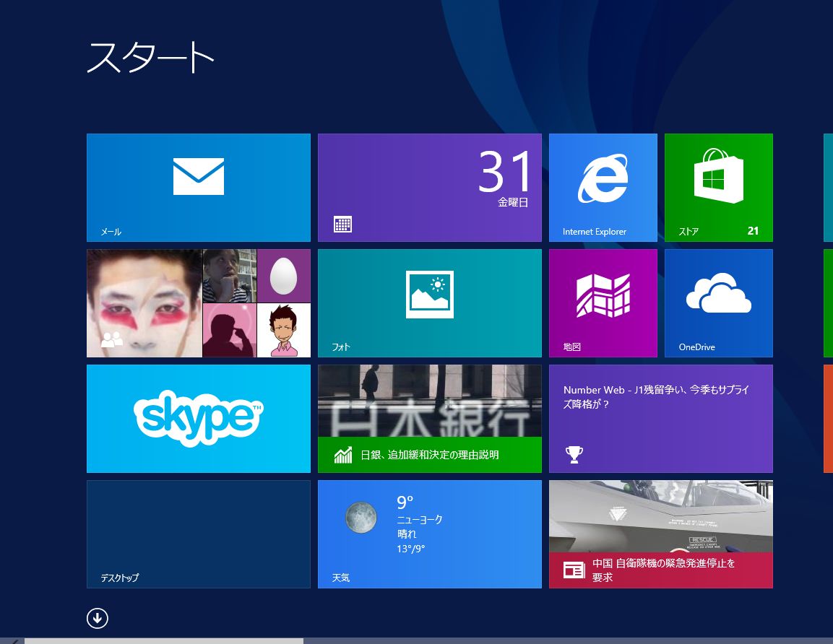Screen dimensions: 833x644
Task: Open the Weather (天気) tile for New York
Action: pos(429,534)
